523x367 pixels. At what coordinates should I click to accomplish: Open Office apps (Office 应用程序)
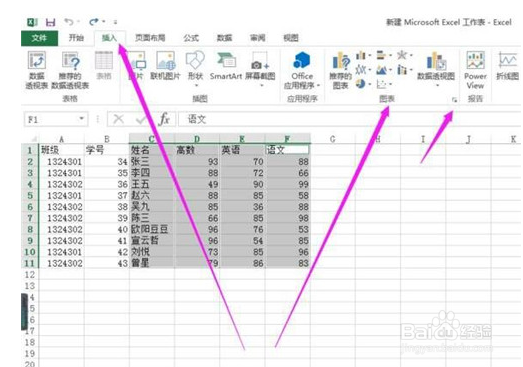302,71
